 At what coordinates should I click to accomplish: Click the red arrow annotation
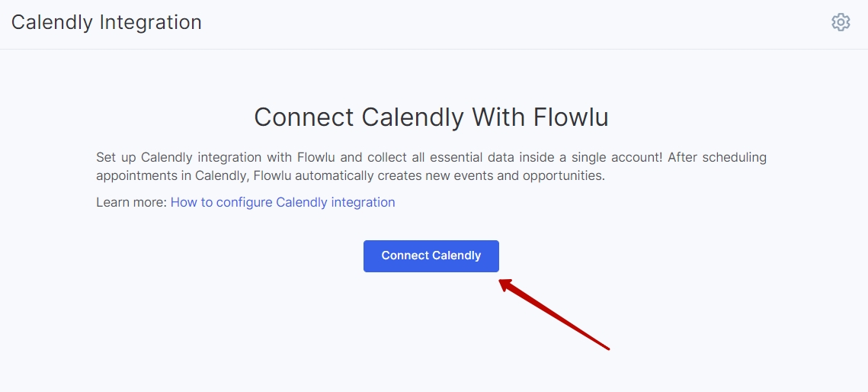(x=554, y=314)
